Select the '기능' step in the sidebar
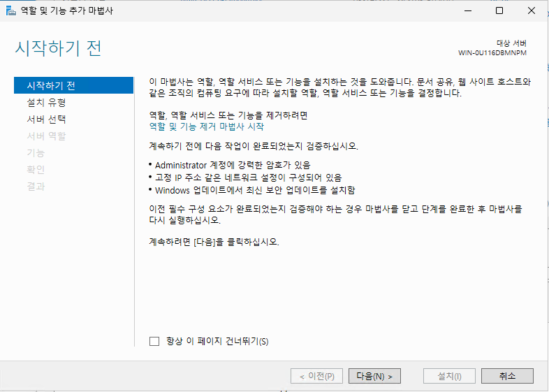 pyautogui.click(x=36, y=153)
